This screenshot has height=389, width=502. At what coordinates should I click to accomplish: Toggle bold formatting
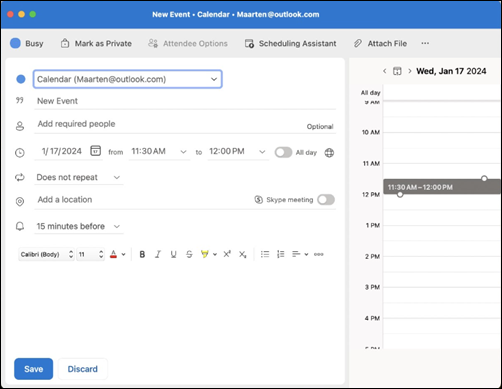tap(142, 254)
